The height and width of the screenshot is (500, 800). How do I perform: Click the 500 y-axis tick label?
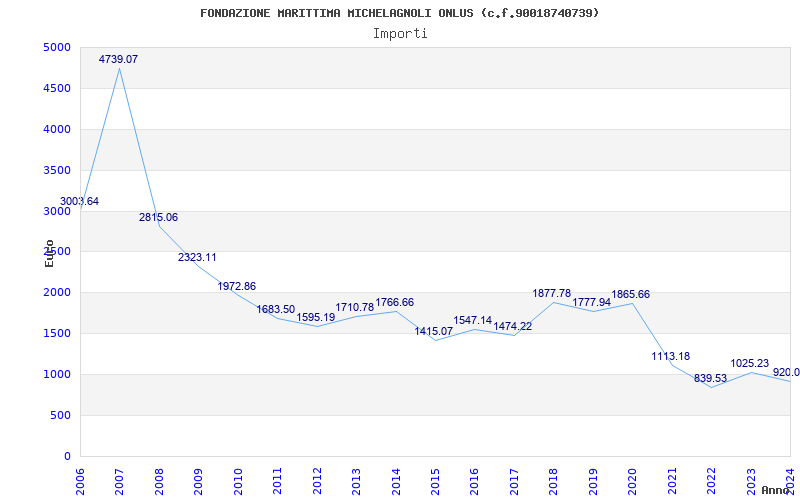(60, 415)
